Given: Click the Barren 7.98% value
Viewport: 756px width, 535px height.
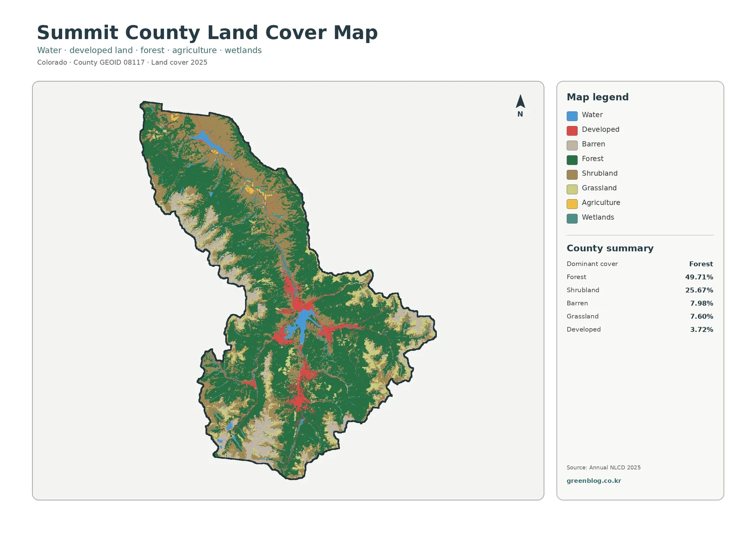Looking at the screenshot, I should click(701, 303).
